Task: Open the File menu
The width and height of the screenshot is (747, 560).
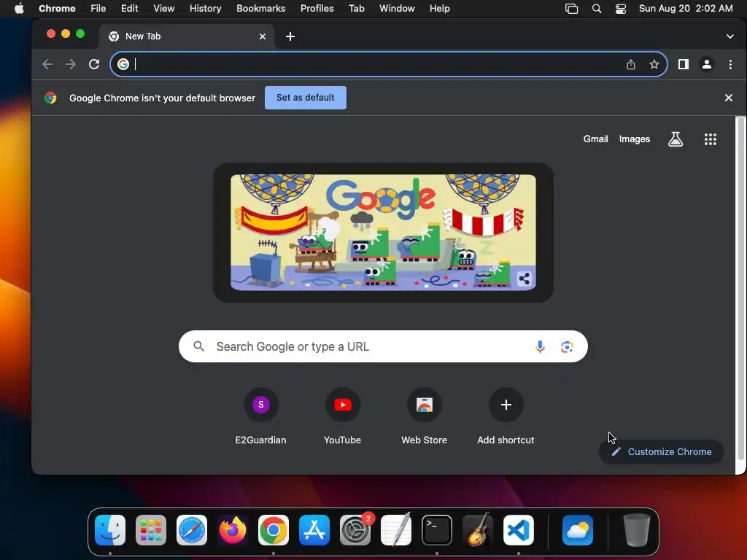Action: point(98,9)
